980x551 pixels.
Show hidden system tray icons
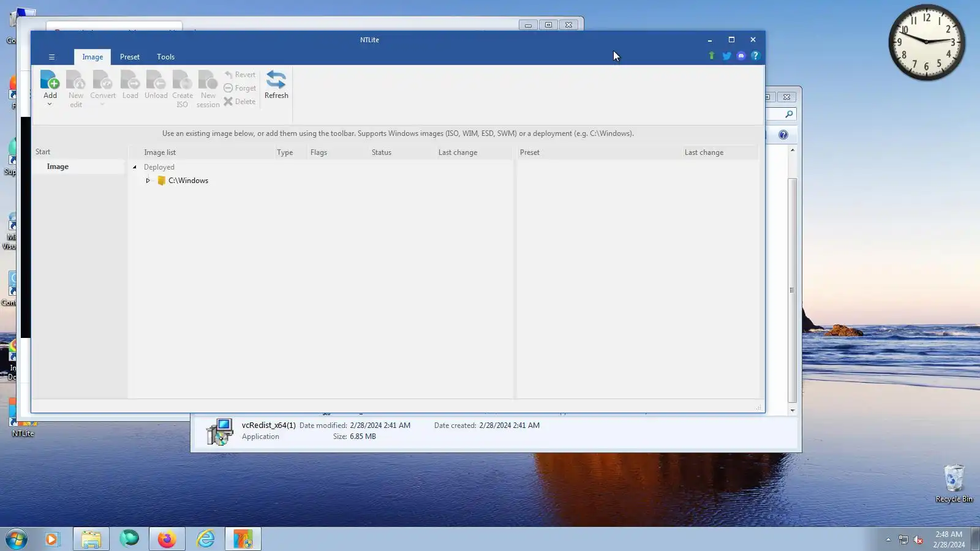click(x=888, y=539)
